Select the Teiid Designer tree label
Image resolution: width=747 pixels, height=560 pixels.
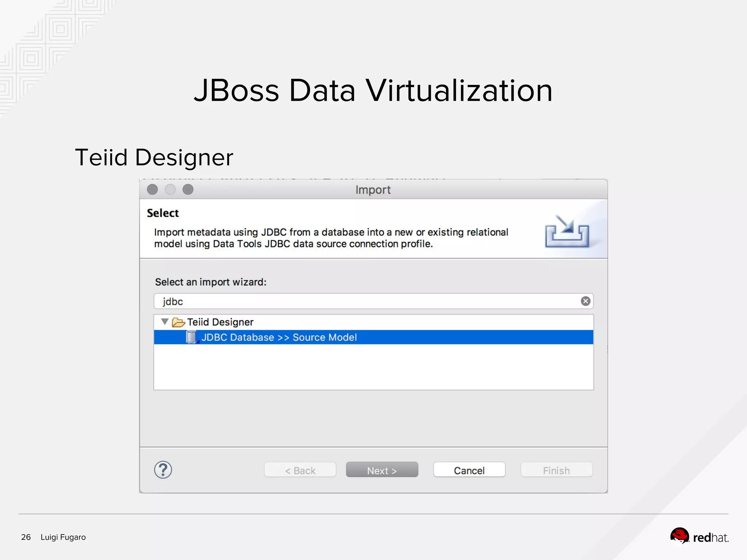coord(220,322)
